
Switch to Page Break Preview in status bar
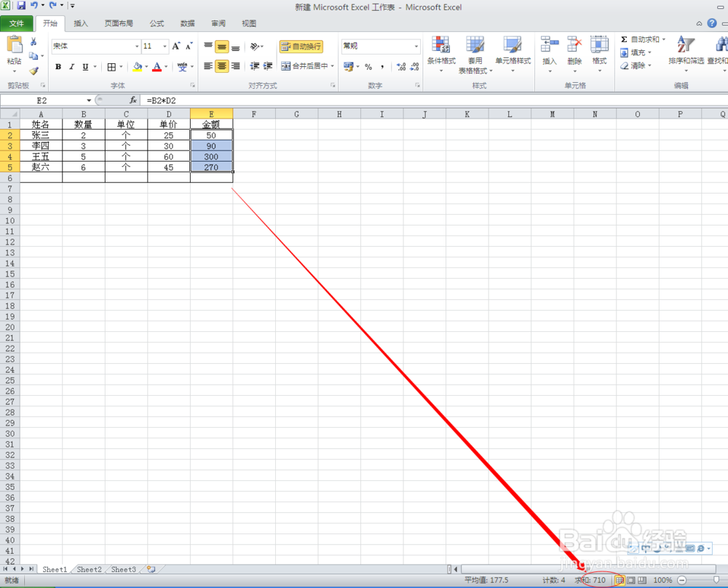pyautogui.click(x=642, y=580)
